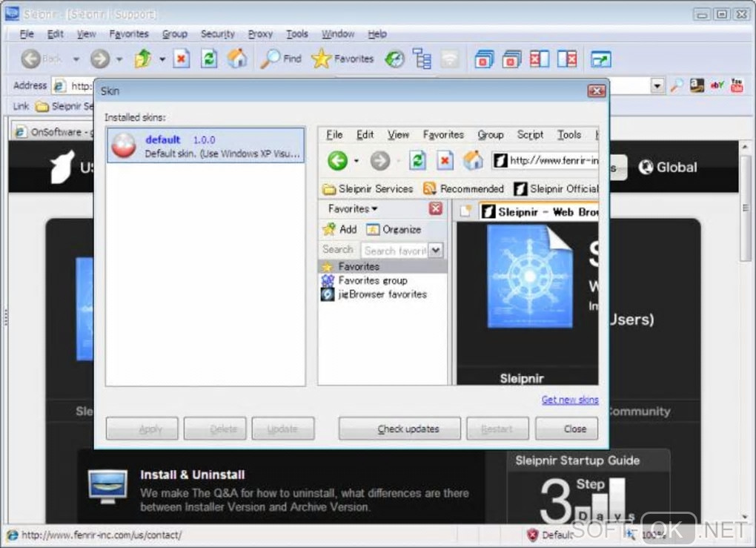Open the Edit menu
The height and width of the screenshot is (548, 756).
click(55, 34)
